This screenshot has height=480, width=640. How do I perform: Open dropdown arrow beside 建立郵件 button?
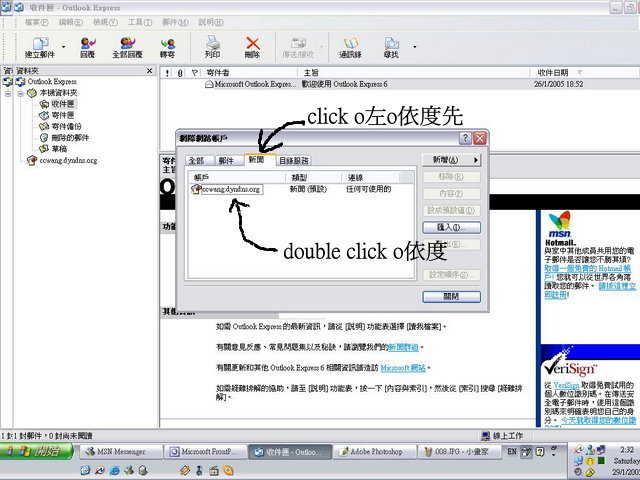64,46
